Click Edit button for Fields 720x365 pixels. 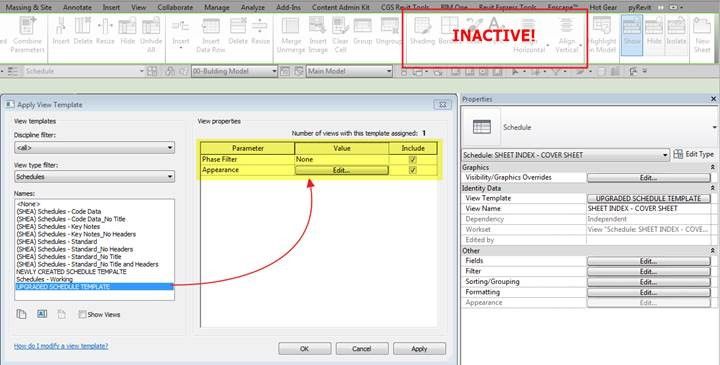tap(648, 261)
